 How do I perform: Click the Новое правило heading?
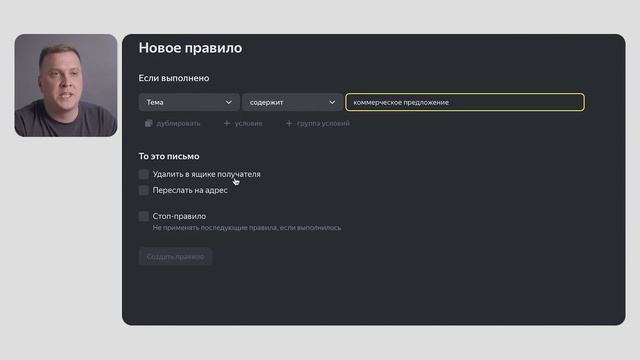point(190,48)
